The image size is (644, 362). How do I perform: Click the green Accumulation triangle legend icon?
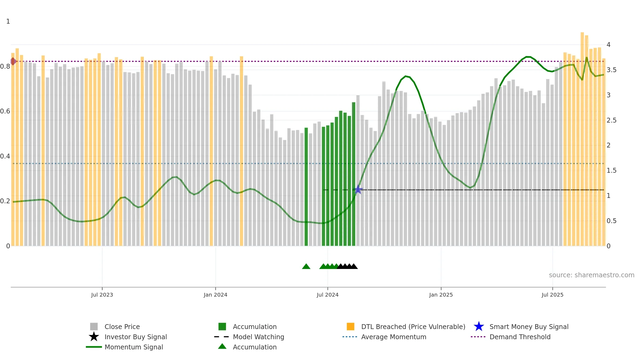coord(222,346)
